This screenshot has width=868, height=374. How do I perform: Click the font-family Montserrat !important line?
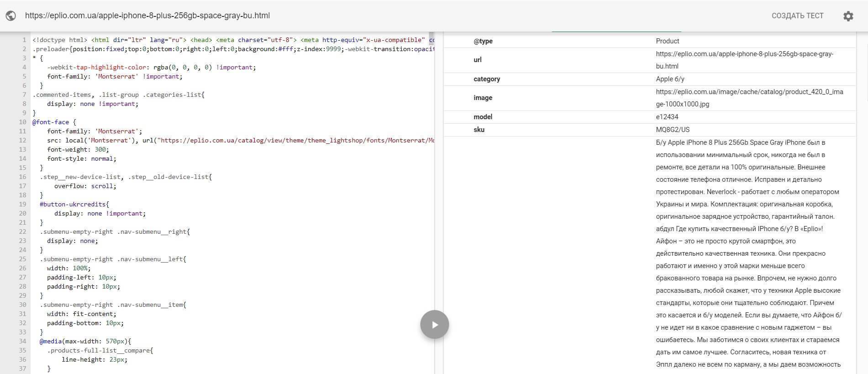pos(115,76)
